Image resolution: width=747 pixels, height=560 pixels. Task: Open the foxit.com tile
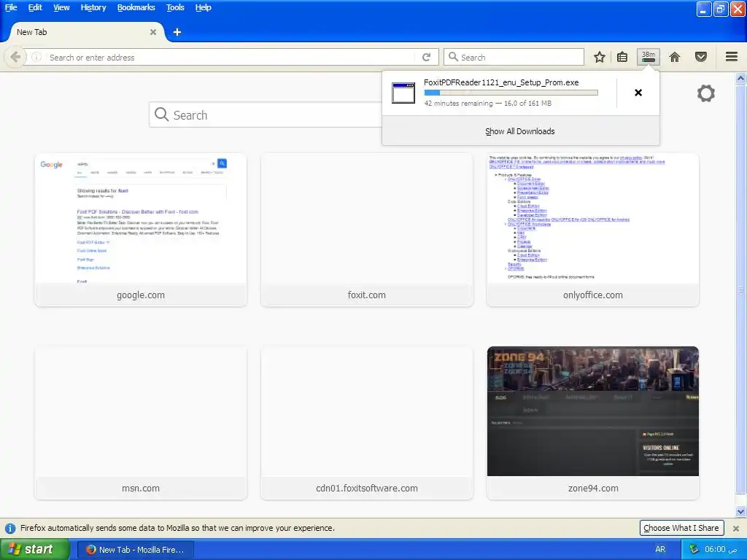pyautogui.click(x=367, y=230)
